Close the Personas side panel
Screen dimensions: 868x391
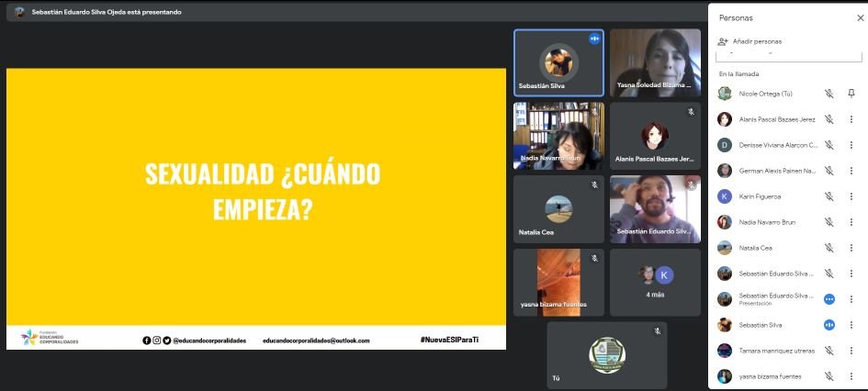coord(851,17)
